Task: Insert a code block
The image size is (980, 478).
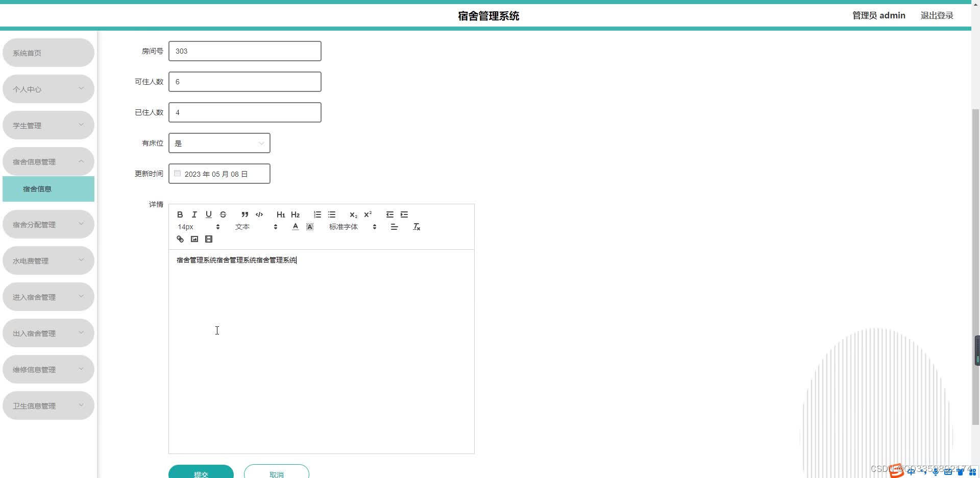Action: [259, 214]
